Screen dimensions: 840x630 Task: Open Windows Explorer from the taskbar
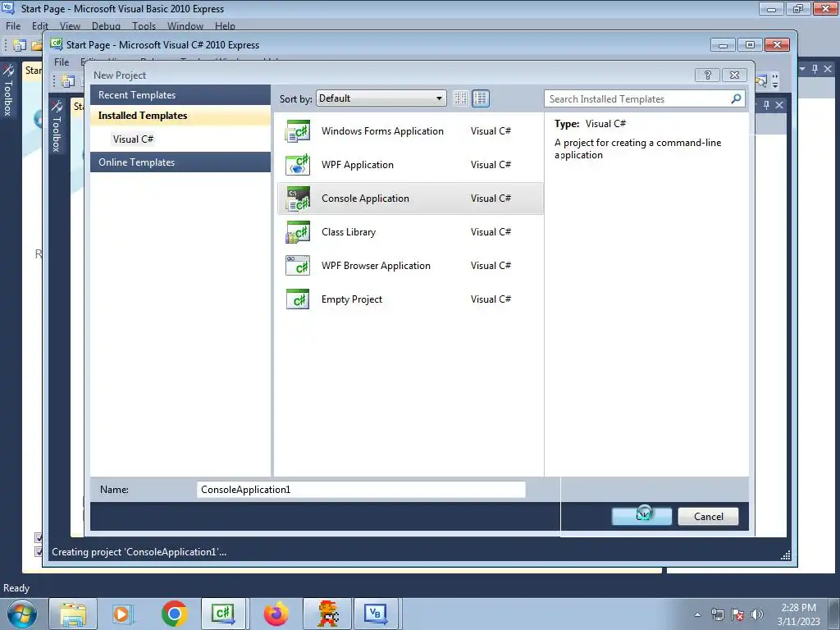point(73,614)
